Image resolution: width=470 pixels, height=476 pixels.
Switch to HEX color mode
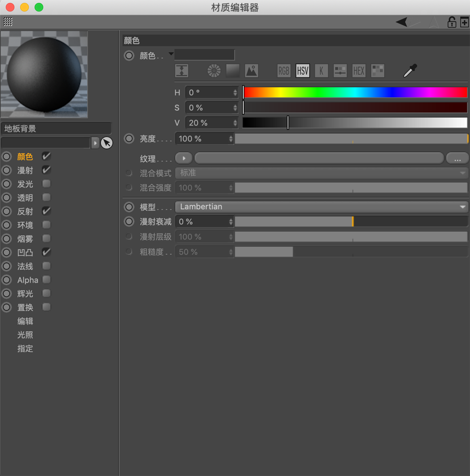click(x=359, y=71)
